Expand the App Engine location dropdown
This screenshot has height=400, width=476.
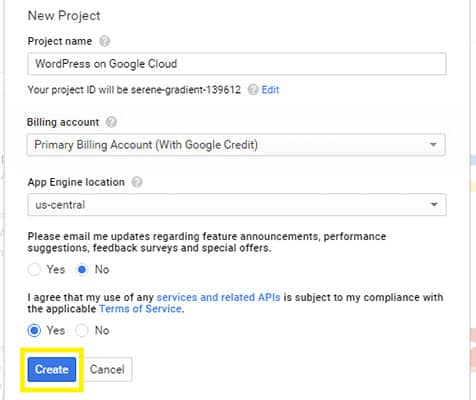pos(237,204)
